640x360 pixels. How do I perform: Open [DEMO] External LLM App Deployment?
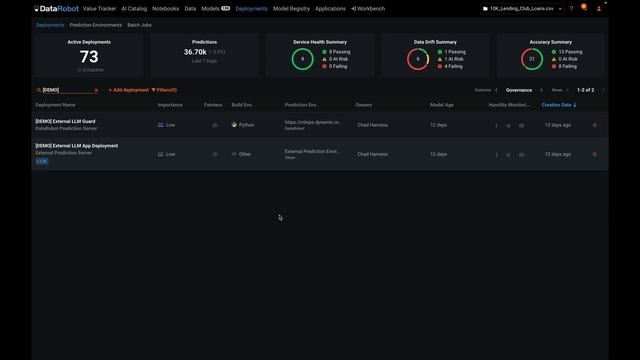click(76, 146)
